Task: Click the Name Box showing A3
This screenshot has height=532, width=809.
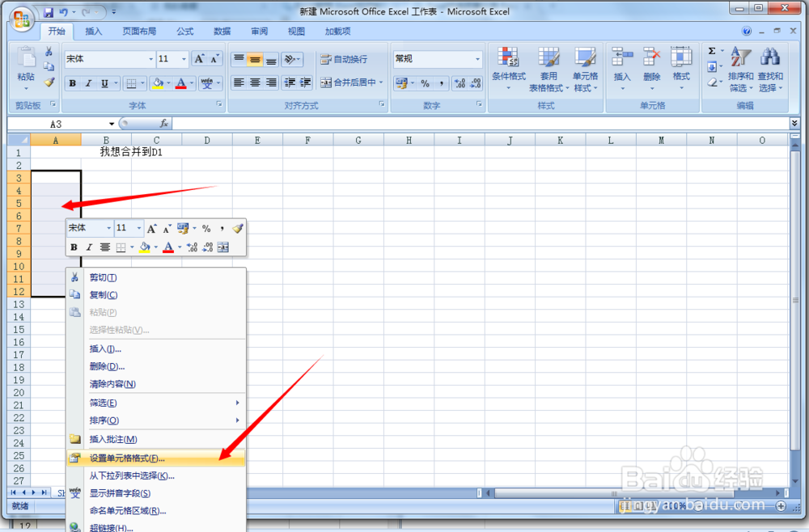Action: click(57, 124)
